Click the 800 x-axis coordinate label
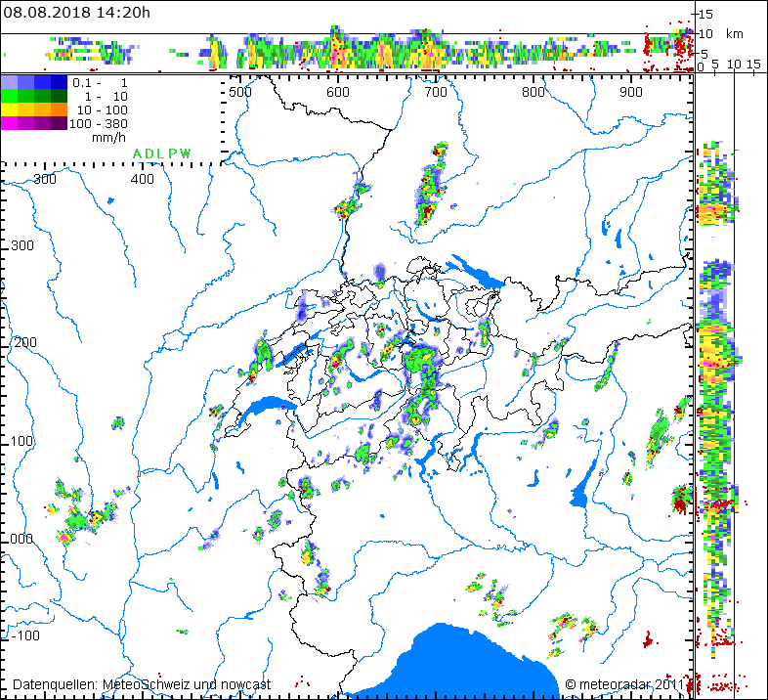The height and width of the screenshot is (700, 768). pos(533,92)
